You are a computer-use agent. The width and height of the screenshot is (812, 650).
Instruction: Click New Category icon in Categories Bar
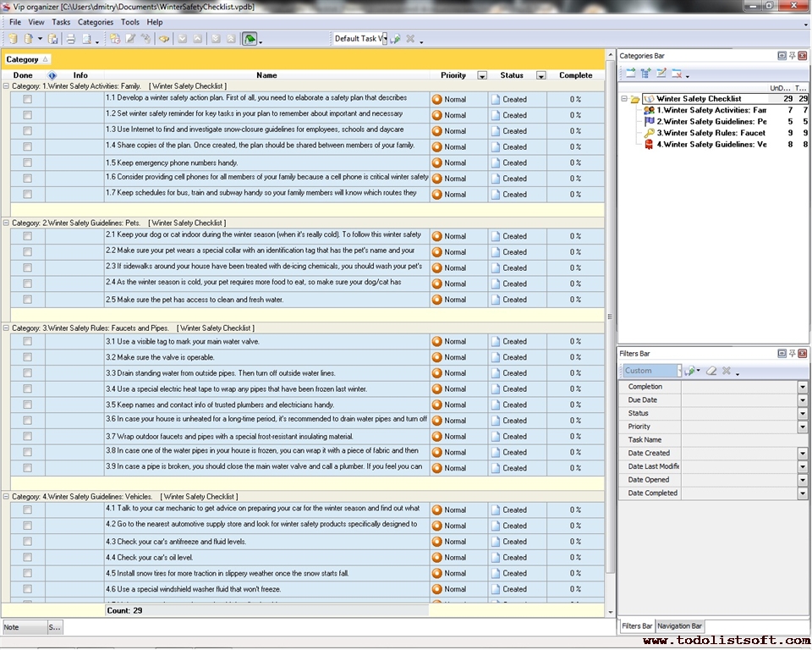630,74
